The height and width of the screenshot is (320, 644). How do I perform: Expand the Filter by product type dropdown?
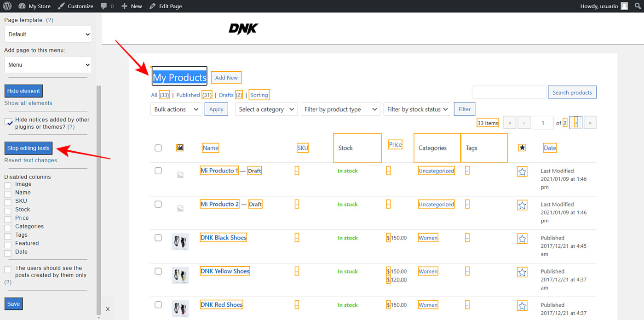(340, 109)
